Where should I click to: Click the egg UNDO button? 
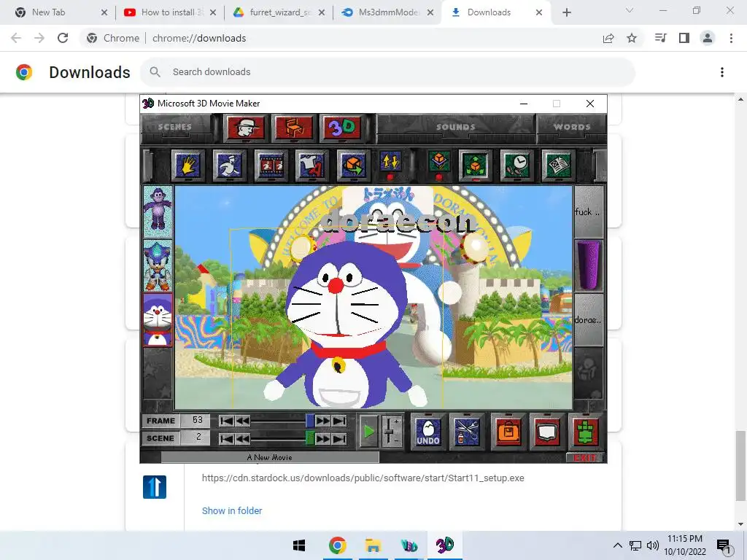tap(427, 432)
